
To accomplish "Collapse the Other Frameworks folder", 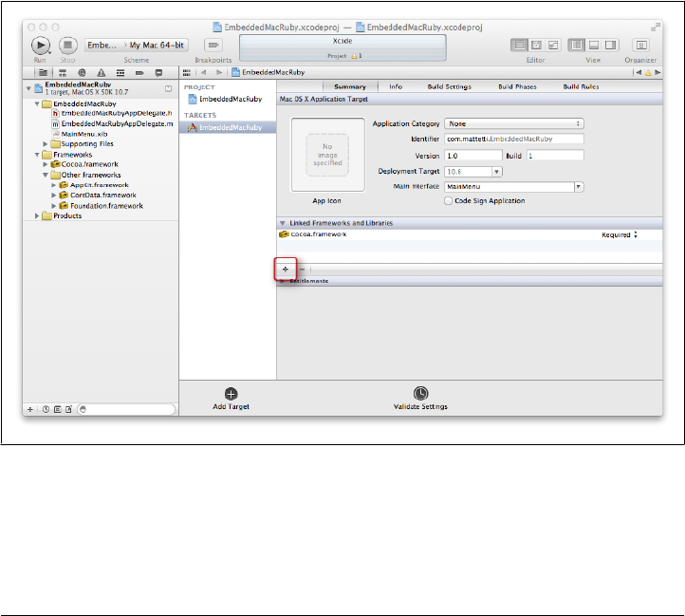I will click(45, 175).
